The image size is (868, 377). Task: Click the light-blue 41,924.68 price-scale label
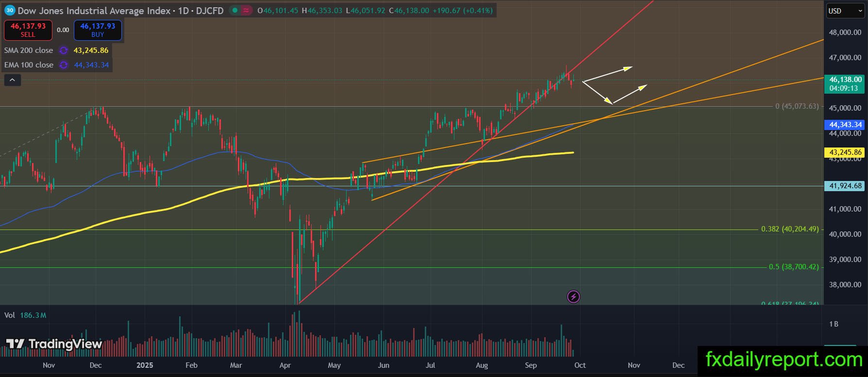[x=845, y=186]
